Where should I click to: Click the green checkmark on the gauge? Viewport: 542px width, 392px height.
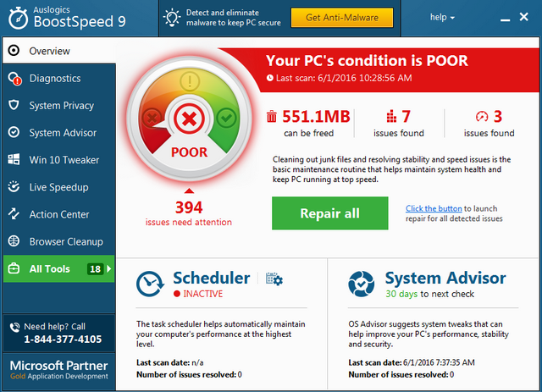point(226,119)
